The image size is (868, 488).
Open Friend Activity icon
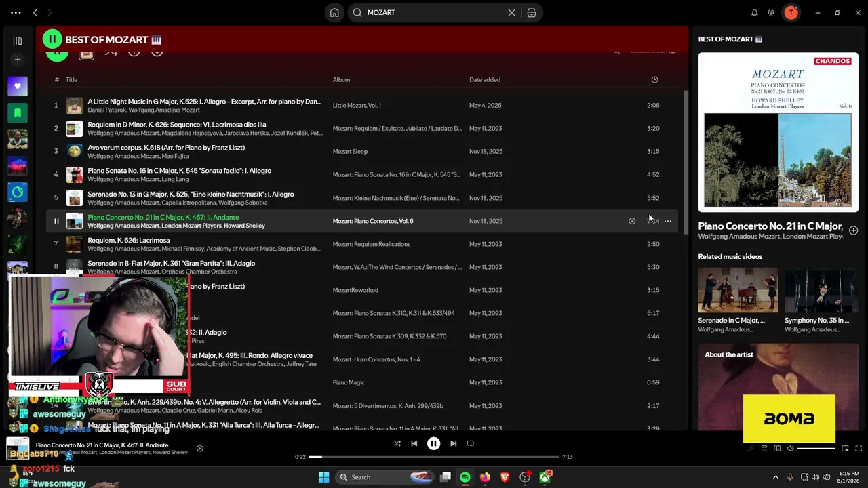click(x=771, y=12)
